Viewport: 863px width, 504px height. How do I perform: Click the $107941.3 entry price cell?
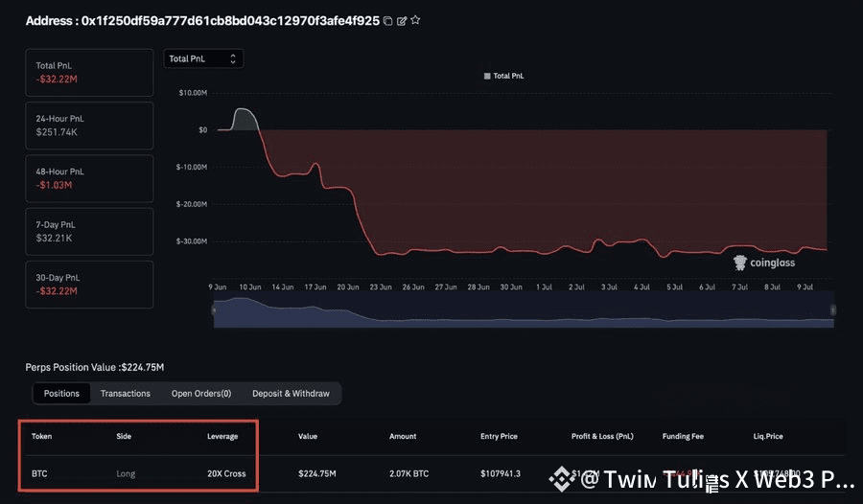point(501,473)
